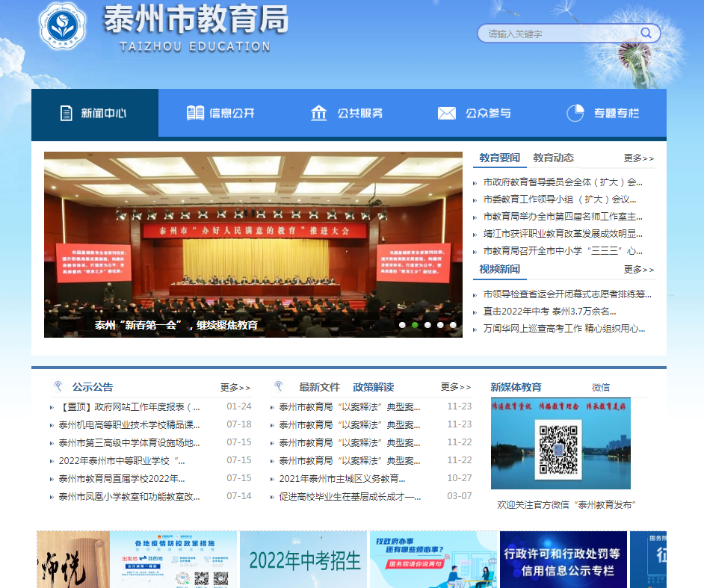Open the 找政府办事 banner
Viewport: 704px width, 588px height.
coord(433,560)
